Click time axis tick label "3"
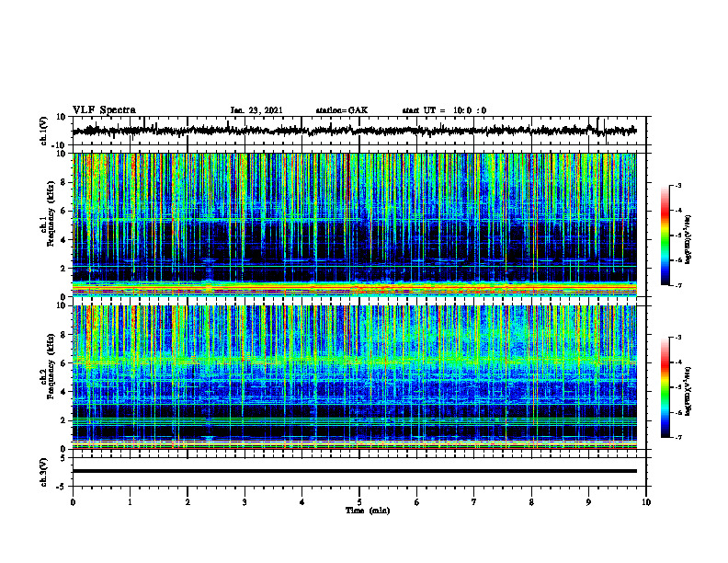The width and height of the screenshot is (728, 563). (x=245, y=502)
